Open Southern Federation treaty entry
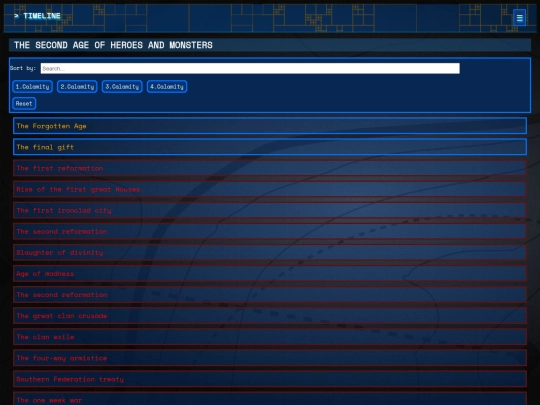 270,379
